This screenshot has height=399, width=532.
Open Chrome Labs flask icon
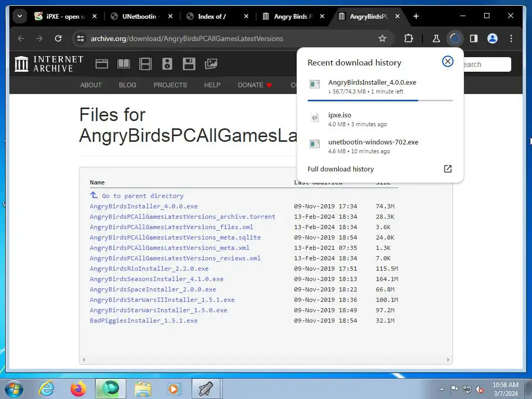click(436, 38)
